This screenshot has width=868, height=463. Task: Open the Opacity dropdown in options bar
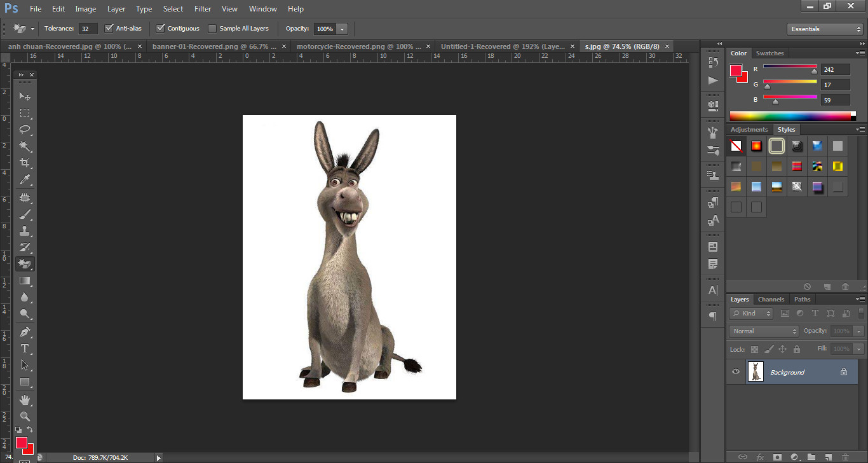click(x=342, y=29)
